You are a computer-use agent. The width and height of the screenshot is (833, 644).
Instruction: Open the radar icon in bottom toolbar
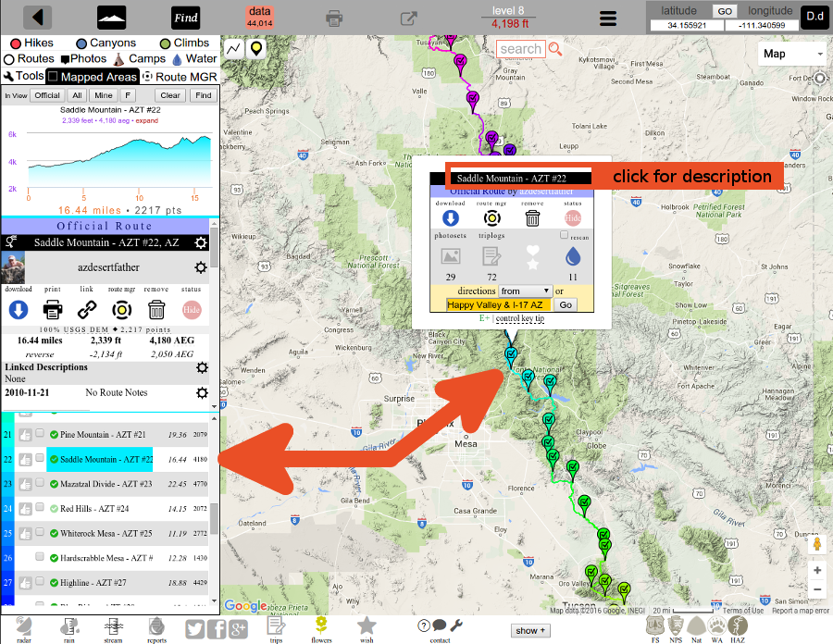point(24,629)
